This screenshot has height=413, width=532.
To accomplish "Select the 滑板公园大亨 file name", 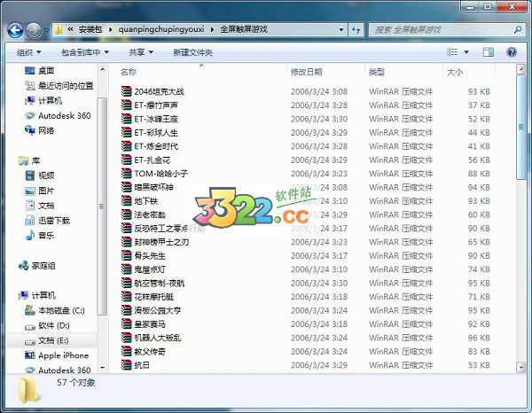I will [158, 310].
